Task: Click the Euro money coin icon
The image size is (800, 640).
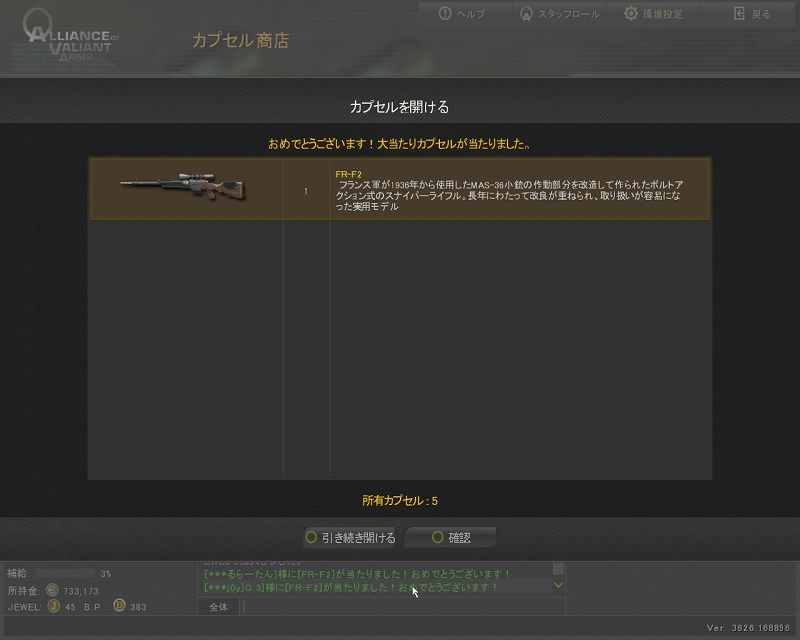Action: pos(52,590)
